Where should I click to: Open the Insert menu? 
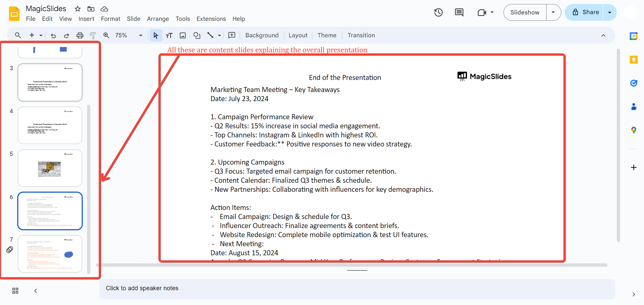coord(86,19)
